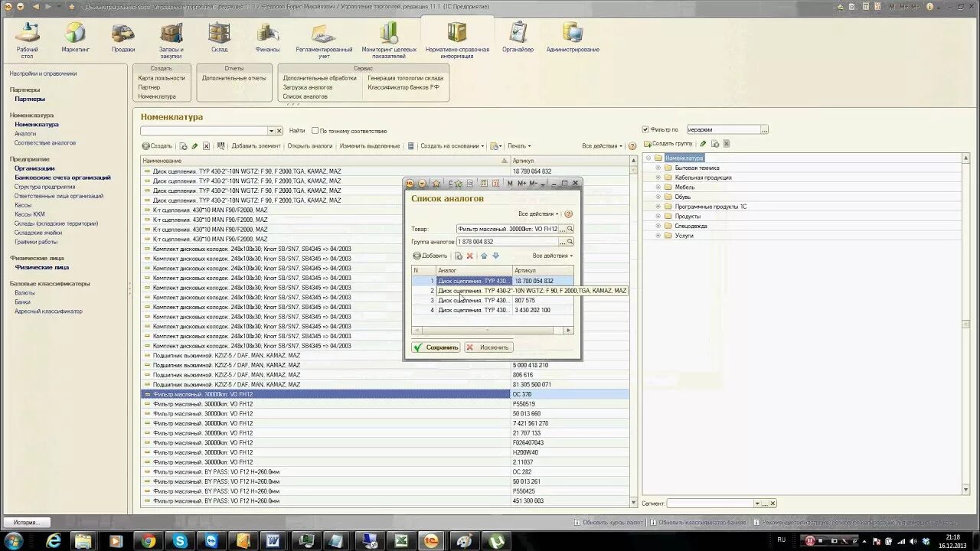Open the Маркетинг section
This screenshot has height=551, width=980.
click(75, 37)
